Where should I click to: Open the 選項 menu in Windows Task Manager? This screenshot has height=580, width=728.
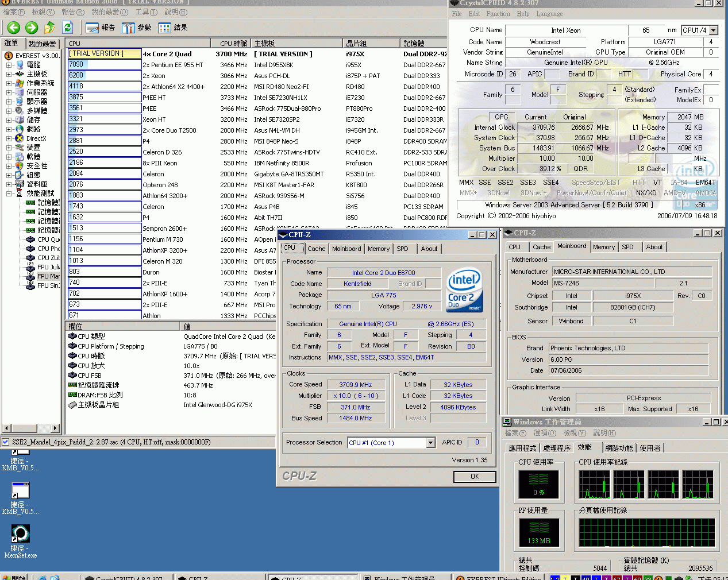pyautogui.click(x=545, y=433)
